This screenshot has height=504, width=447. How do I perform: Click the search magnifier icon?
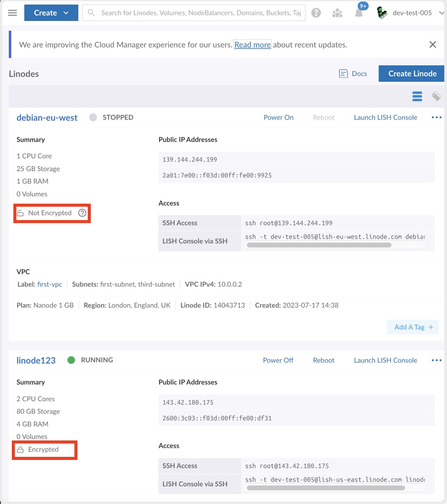91,13
